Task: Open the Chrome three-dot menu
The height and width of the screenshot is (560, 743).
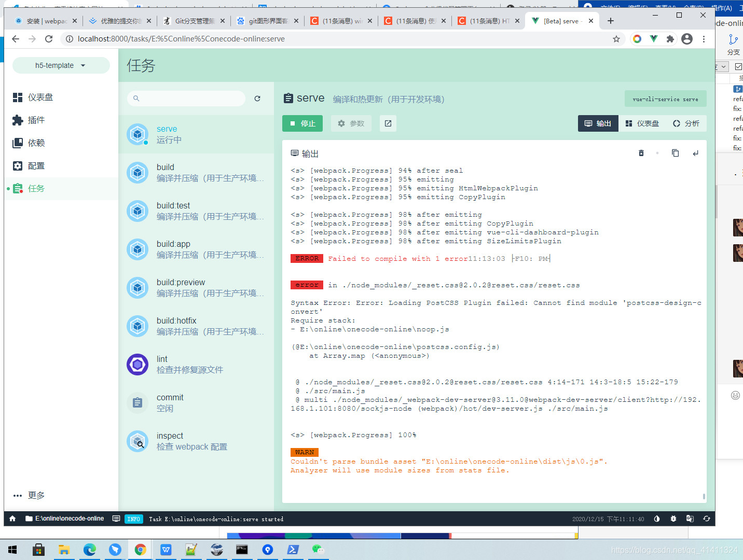Action: [x=704, y=39]
